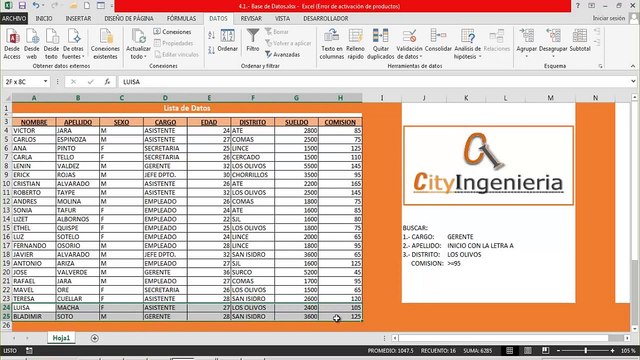This screenshot has width=640, height=360.
Task: Switch to the DESARROLLADOR tab
Action: coord(326,18)
